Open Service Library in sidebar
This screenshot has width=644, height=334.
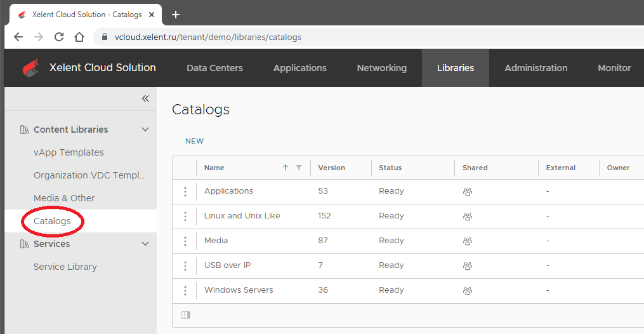point(65,267)
